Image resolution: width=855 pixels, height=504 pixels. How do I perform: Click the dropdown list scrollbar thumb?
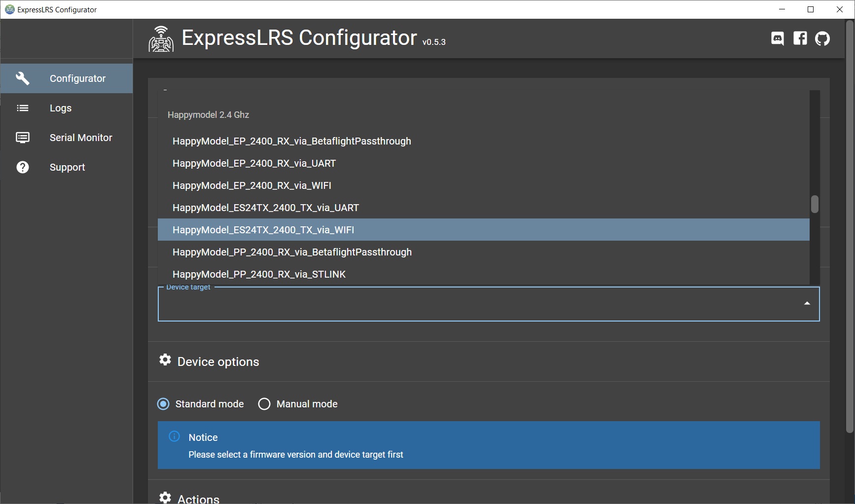(x=815, y=204)
